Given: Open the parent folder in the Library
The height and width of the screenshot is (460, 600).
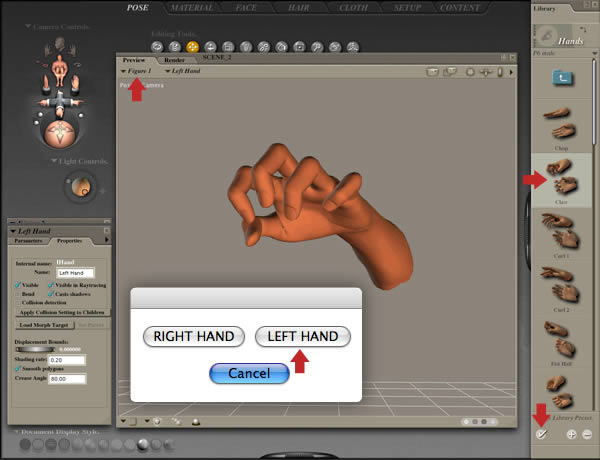Looking at the screenshot, I should pyautogui.click(x=562, y=78).
